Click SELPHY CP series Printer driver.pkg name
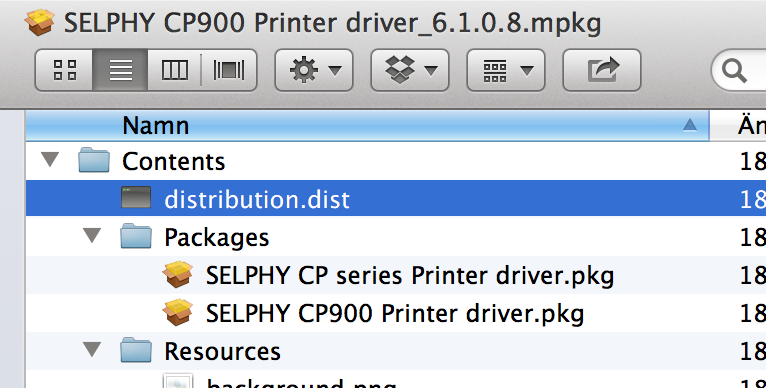This screenshot has width=766, height=388. pos(410,276)
